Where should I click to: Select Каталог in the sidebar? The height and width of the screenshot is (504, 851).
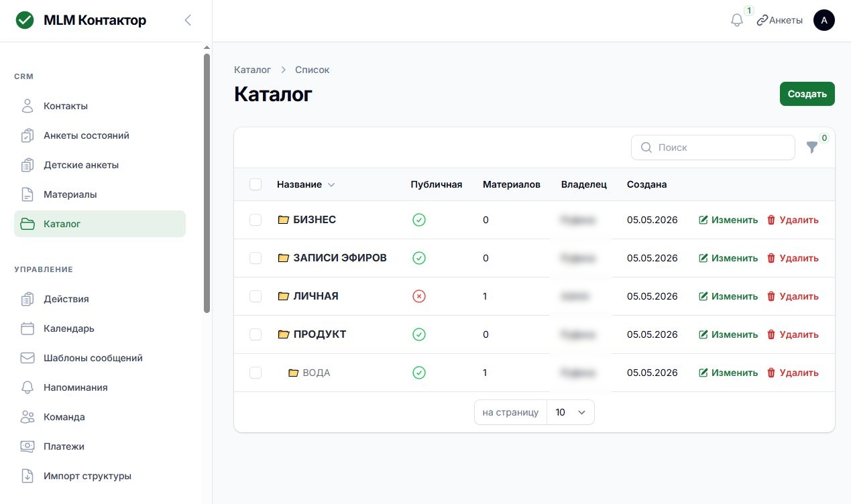(x=100, y=224)
